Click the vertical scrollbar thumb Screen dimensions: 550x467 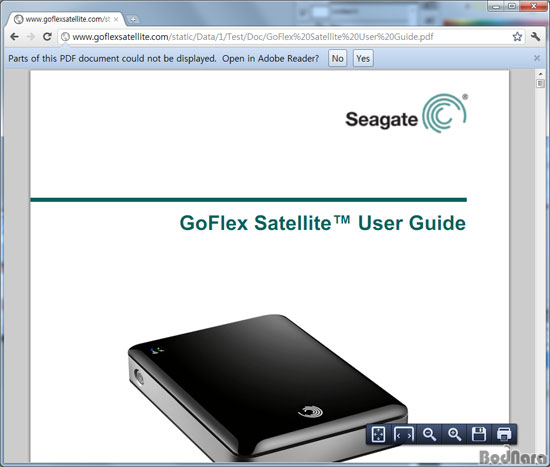point(540,84)
